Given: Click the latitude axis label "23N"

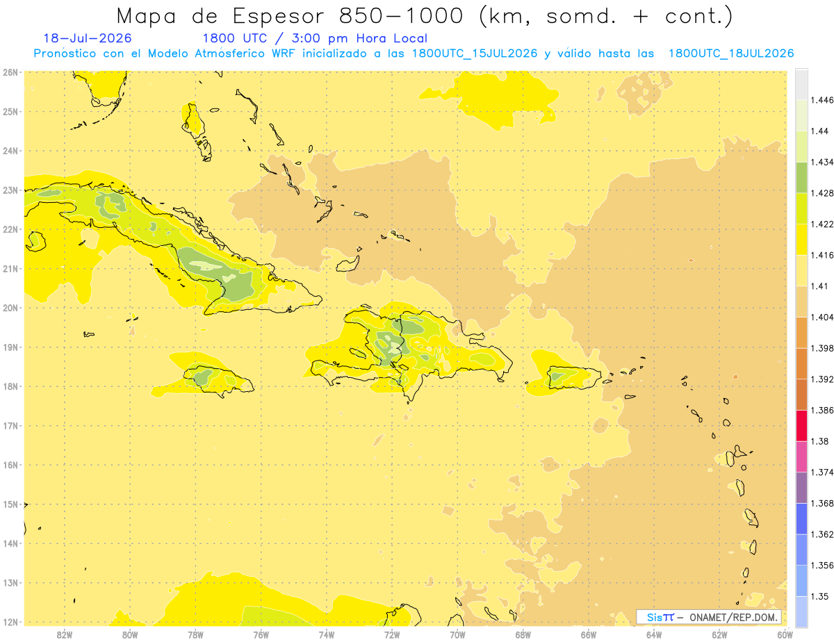Looking at the screenshot, I should 10,190.
